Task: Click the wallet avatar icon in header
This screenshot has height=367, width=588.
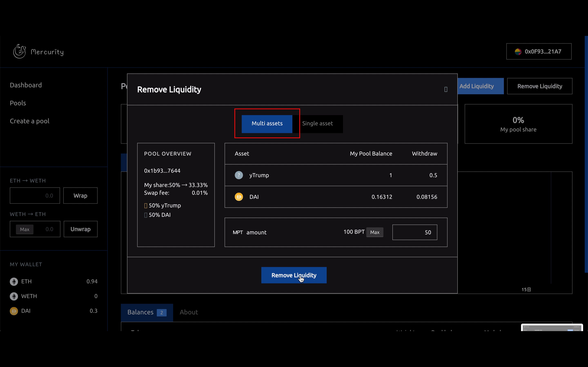Action: point(518,52)
